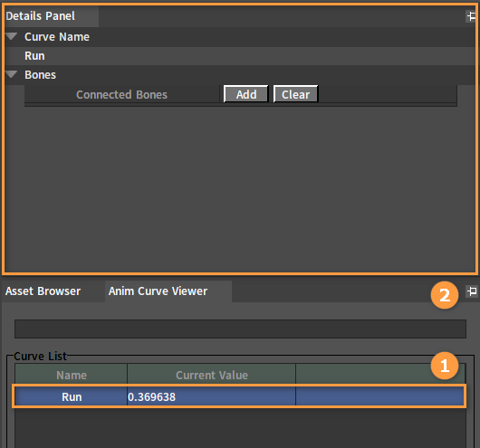Click the Run curve value 0.369638
The image size is (480, 448).
(x=152, y=397)
